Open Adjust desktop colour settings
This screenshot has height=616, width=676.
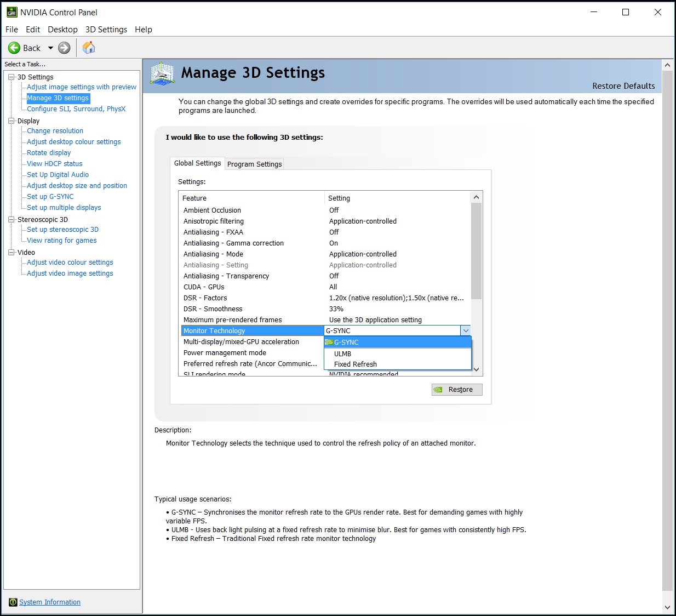coord(74,142)
